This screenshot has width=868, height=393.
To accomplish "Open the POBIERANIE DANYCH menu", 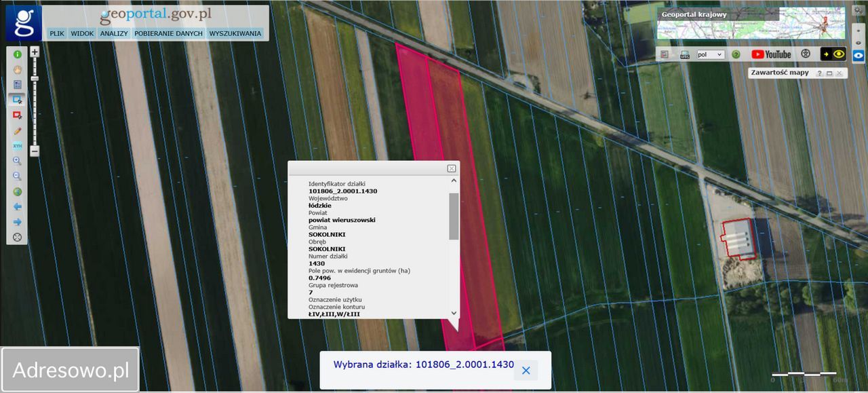I will click(169, 33).
